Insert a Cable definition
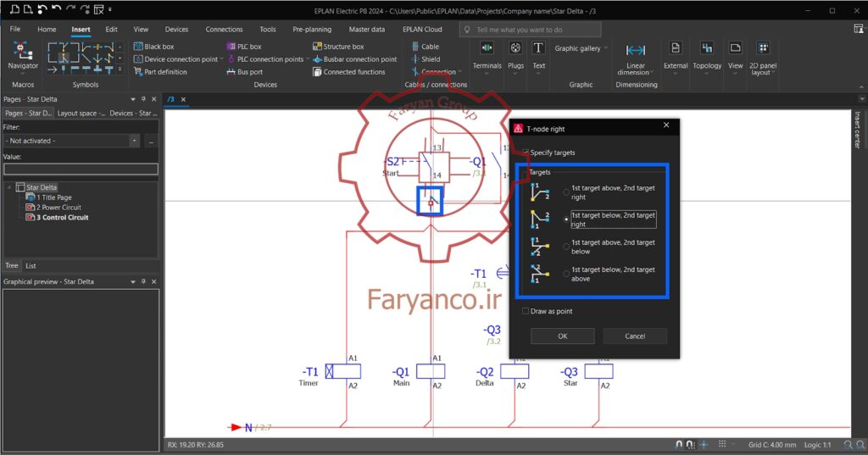 (x=426, y=47)
